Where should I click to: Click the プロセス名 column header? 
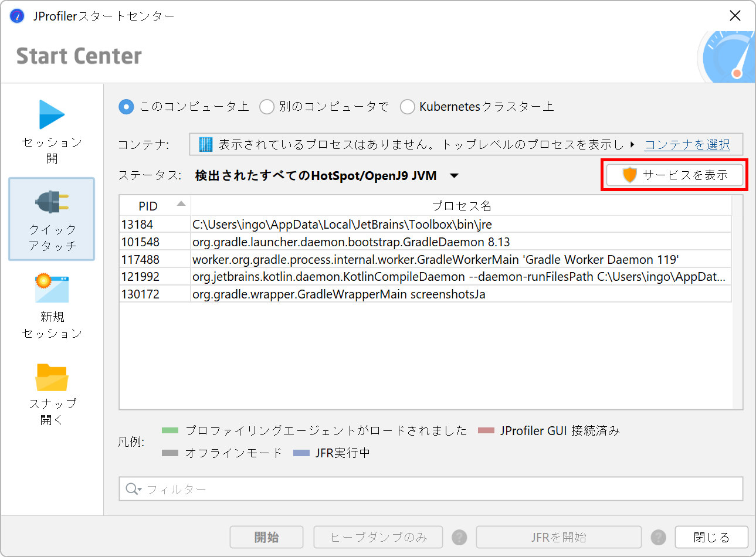pos(461,206)
